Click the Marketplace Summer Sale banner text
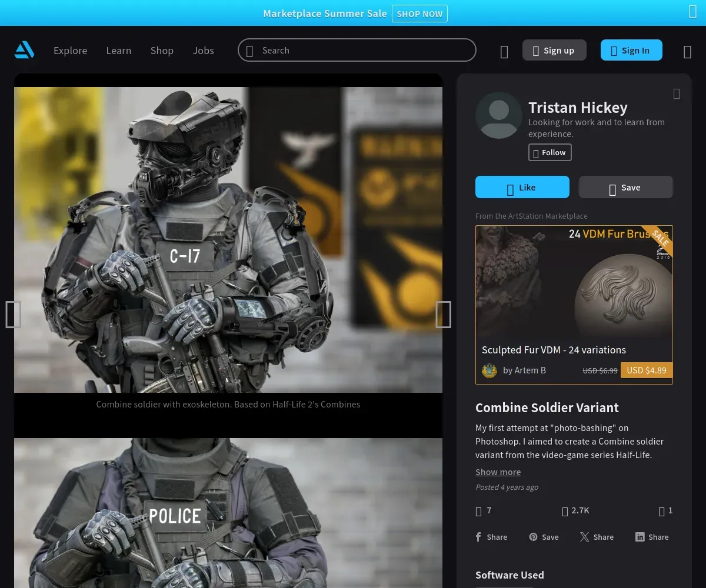Viewport: 706px width, 588px height. point(325,14)
